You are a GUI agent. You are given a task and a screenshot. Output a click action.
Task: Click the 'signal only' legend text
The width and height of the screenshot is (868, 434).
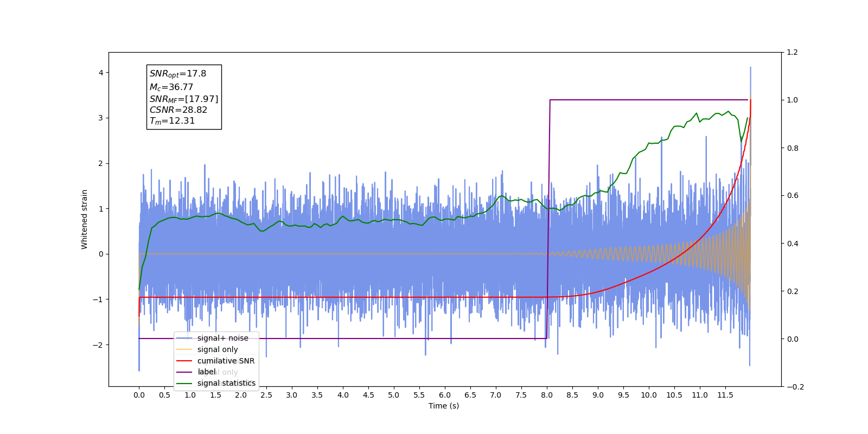[x=218, y=349]
